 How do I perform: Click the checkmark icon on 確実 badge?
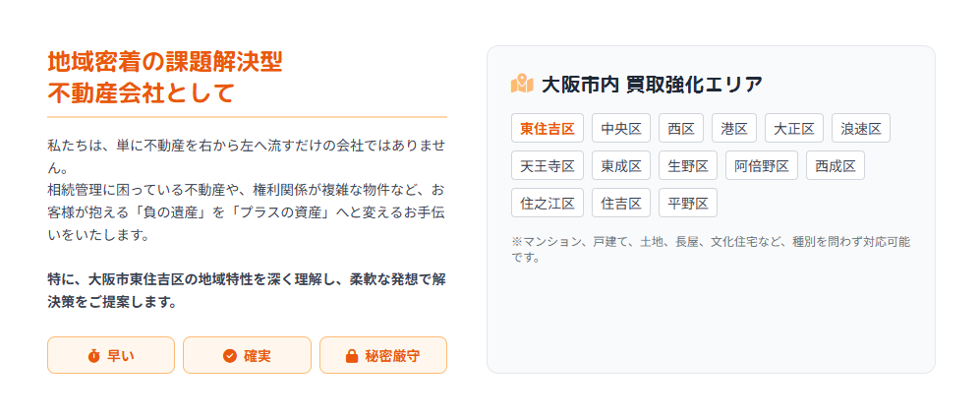click(x=230, y=356)
